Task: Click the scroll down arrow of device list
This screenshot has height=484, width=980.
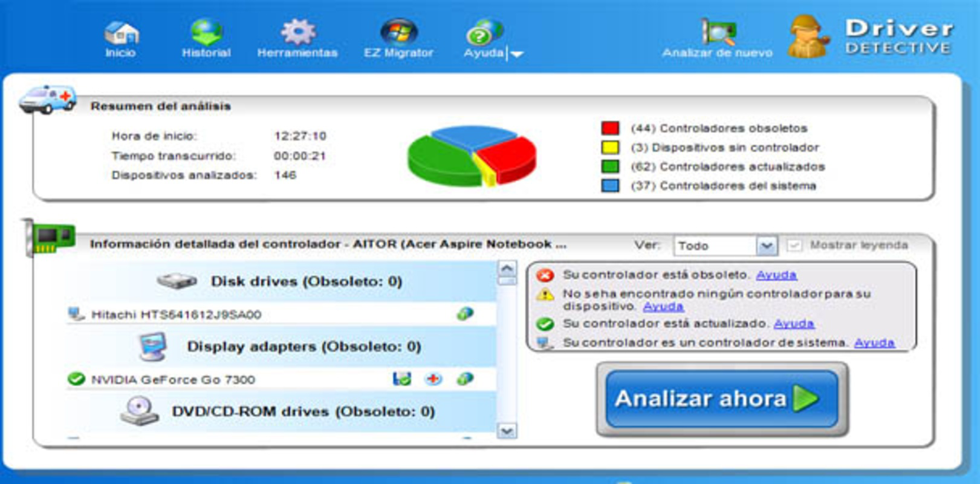Action: pyautogui.click(x=507, y=430)
